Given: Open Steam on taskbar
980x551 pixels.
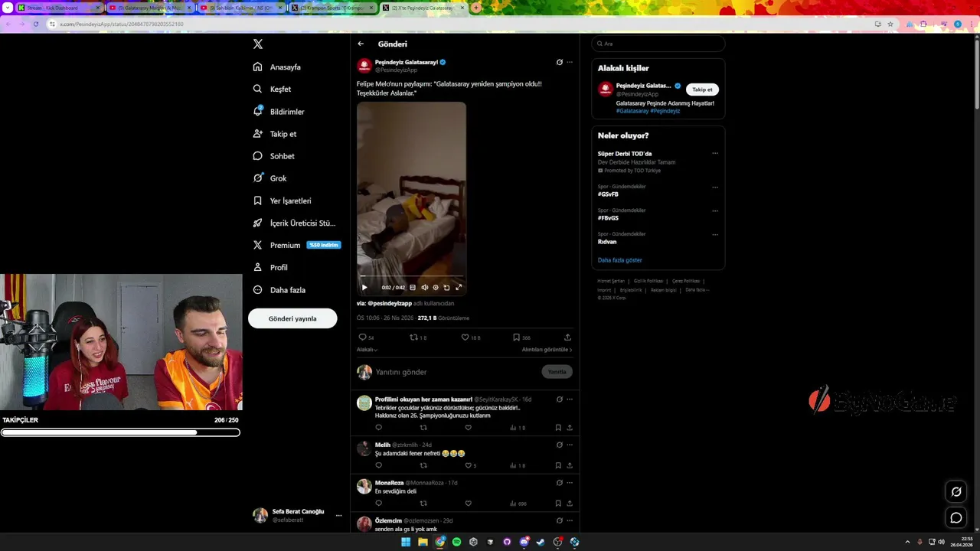Looking at the screenshot, I should tap(541, 542).
